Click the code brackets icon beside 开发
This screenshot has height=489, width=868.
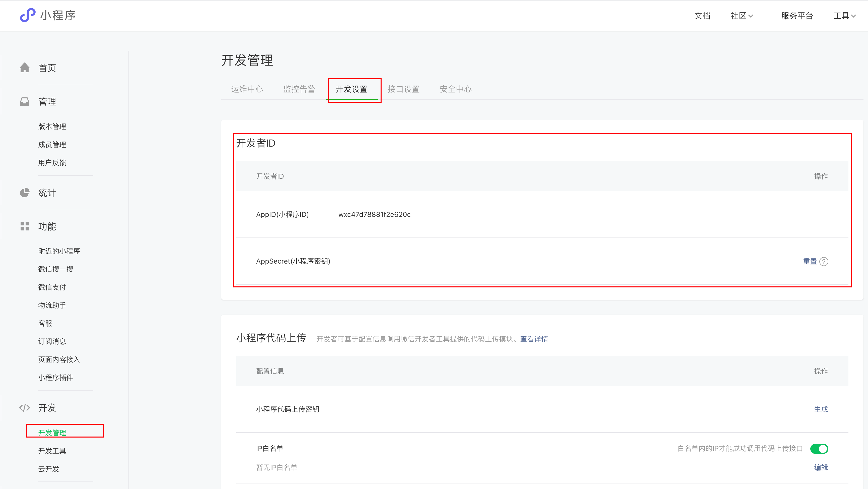[25, 408]
